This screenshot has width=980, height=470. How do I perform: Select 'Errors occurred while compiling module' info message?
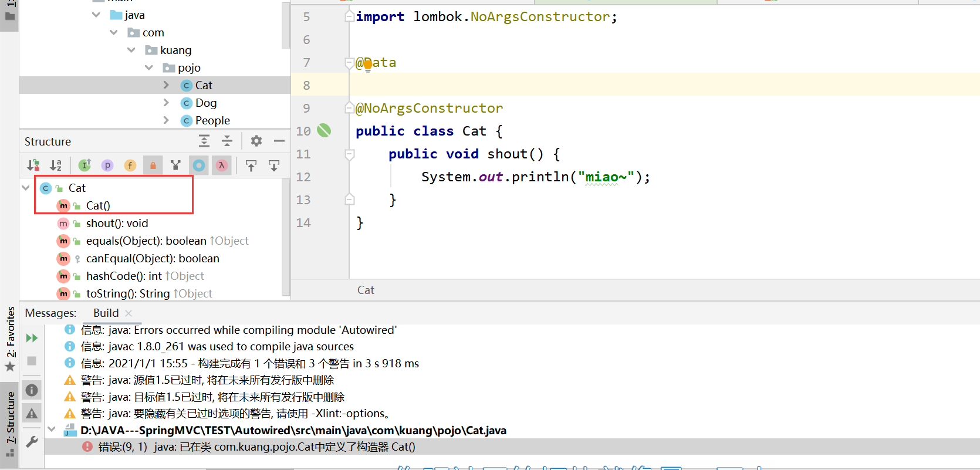(x=238, y=330)
